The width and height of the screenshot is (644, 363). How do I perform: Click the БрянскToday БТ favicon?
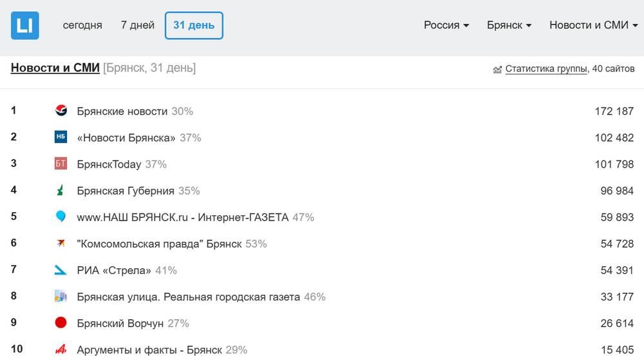click(x=61, y=164)
